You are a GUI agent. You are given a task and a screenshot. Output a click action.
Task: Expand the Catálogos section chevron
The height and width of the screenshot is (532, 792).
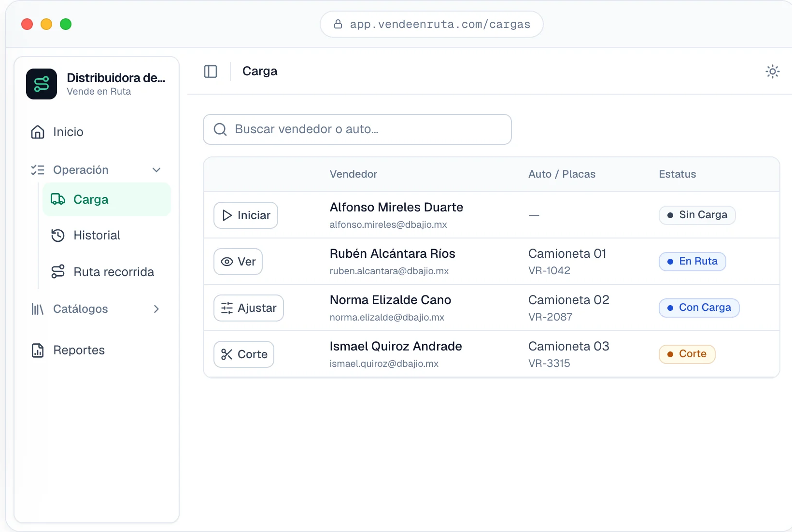pos(156,309)
